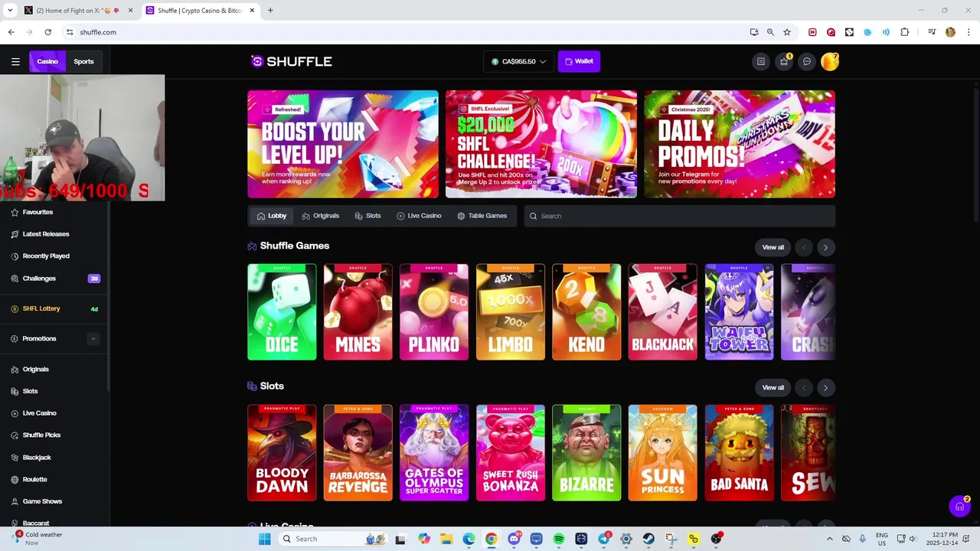Image resolution: width=980 pixels, height=551 pixels.
Task: Select the Slots category tab
Action: pyautogui.click(x=367, y=216)
